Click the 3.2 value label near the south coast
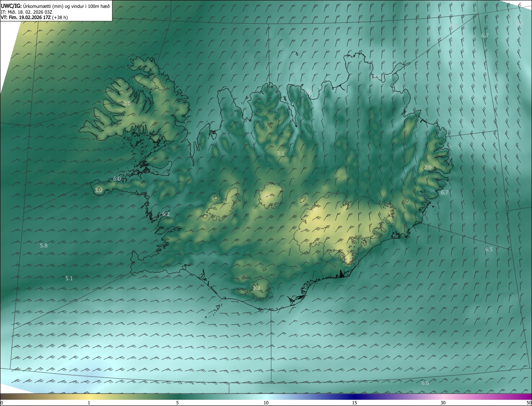The image size is (532, 406). tap(256, 288)
